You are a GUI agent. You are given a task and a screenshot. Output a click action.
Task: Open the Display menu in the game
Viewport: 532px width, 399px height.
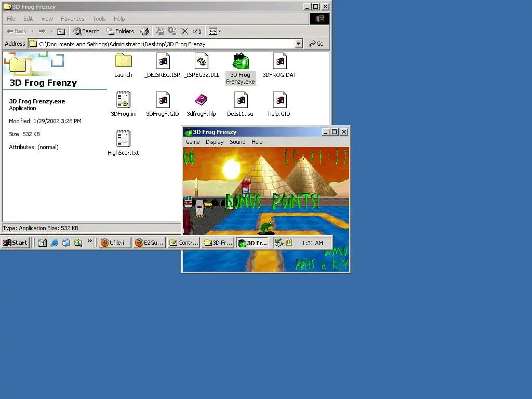215,142
